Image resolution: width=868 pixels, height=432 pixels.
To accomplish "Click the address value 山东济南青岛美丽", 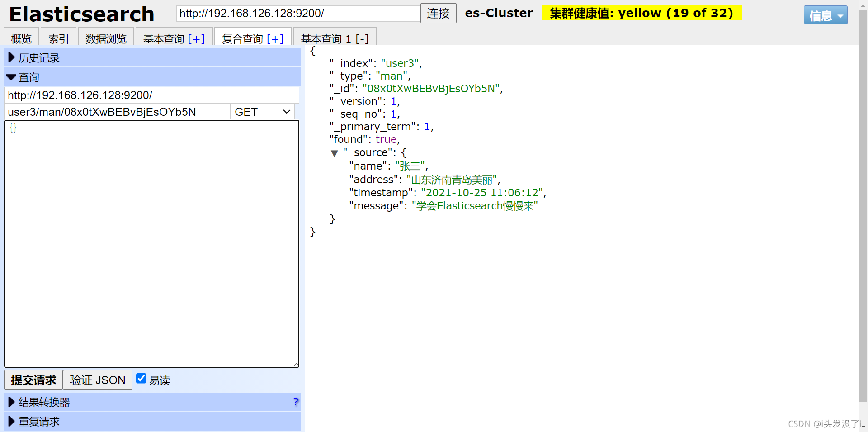I will pos(452,180).
